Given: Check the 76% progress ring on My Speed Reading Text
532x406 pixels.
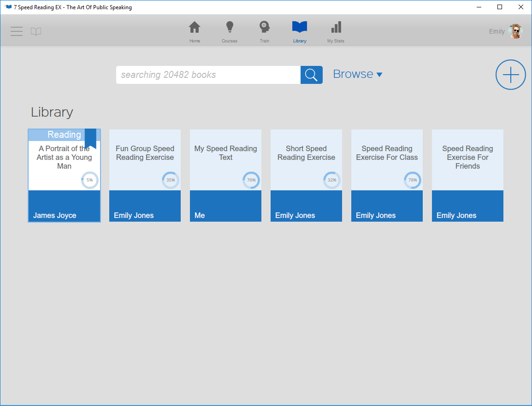Looking at the screenshot, I should [251, 180].
